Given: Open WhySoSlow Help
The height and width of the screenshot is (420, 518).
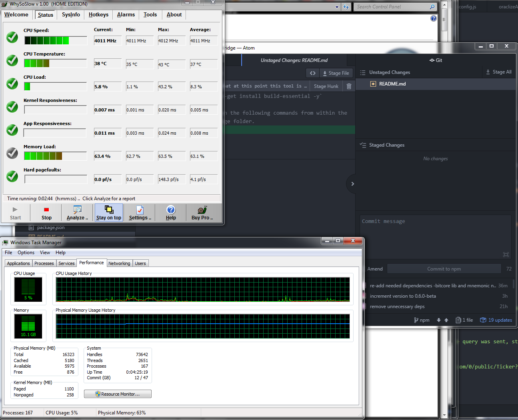Looking at the screenshot, I should point(171,213).
